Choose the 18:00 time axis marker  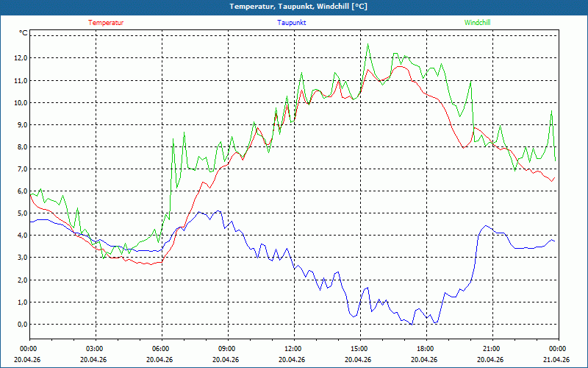tap(425, 349)
